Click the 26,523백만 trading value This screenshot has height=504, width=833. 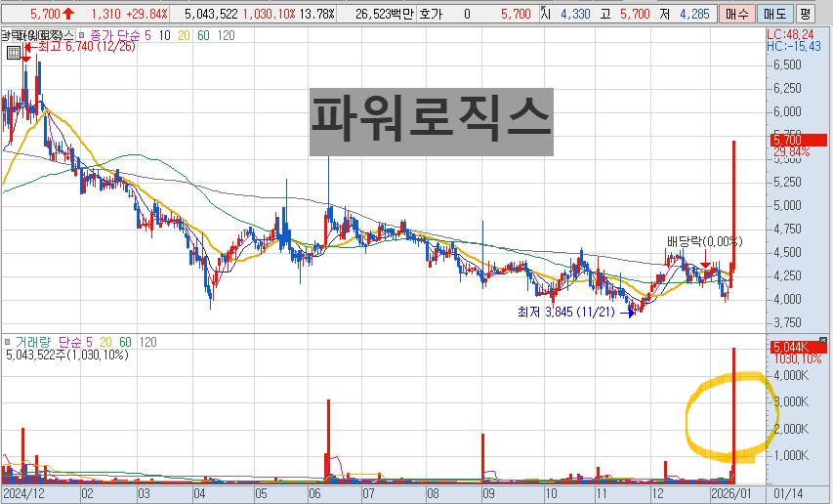tap(385, 14)
